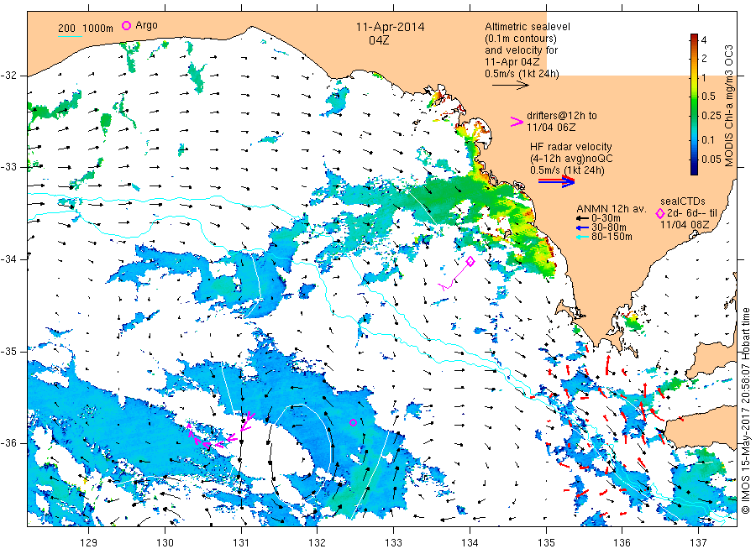756x554 pixels.
Task: Click the chlorophyll colorbar at value 0.5
Action: [x=694, y=97]
